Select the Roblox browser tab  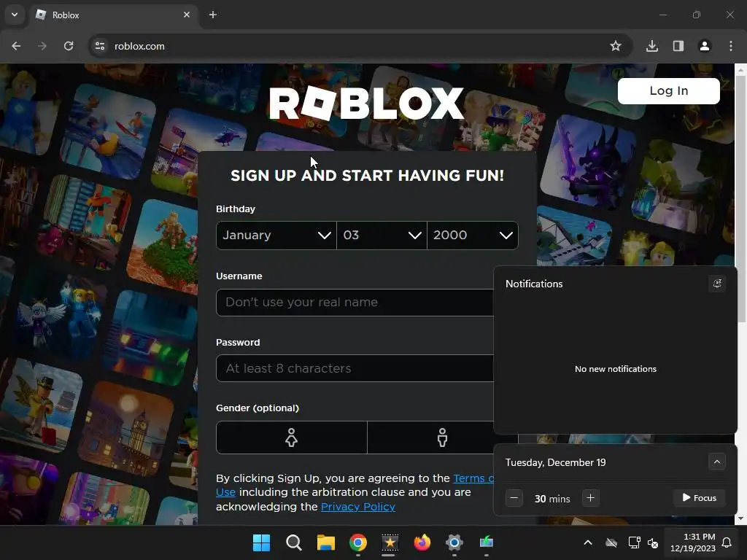(x=114, y=15)
